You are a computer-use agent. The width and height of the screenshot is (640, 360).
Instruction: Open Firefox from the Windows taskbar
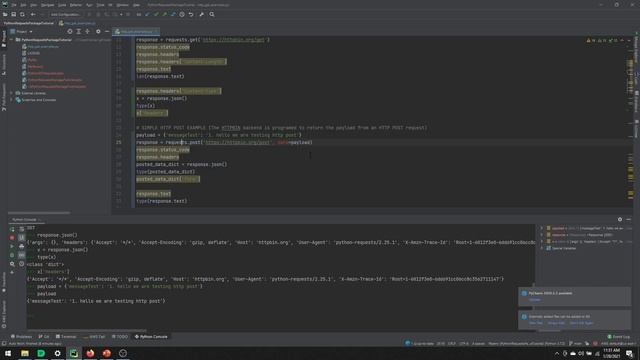(90, 353)
